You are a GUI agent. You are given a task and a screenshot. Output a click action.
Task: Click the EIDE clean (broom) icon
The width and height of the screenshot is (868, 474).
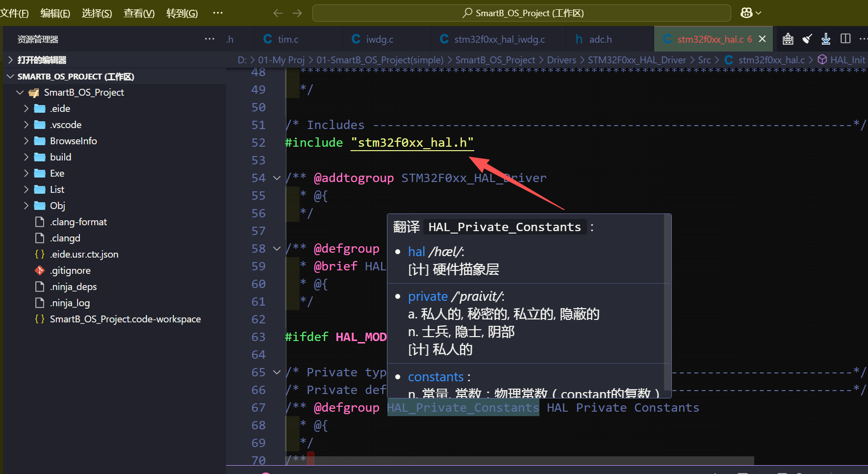(807, 39)
